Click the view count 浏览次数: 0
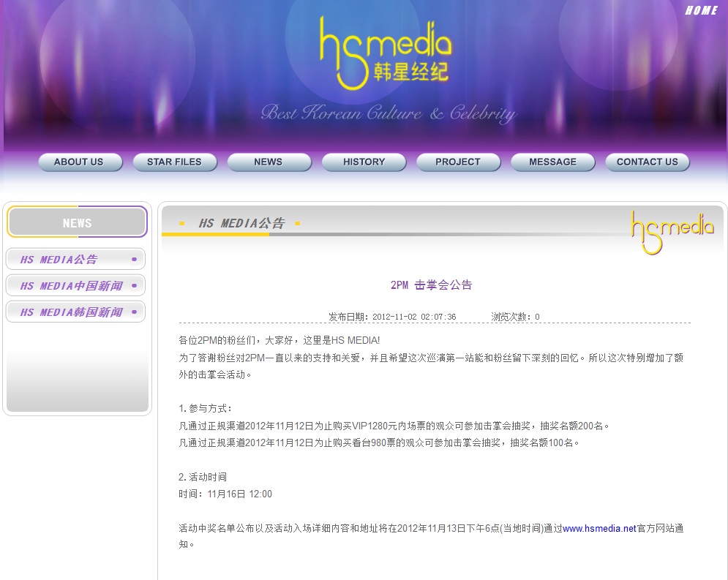728x580 pixels. click(515, 317)
